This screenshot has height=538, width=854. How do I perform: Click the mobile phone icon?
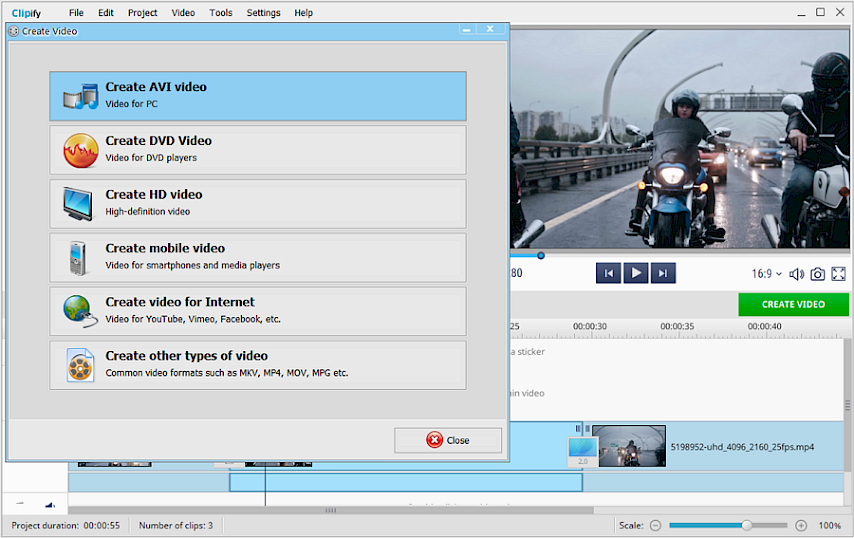78,258
